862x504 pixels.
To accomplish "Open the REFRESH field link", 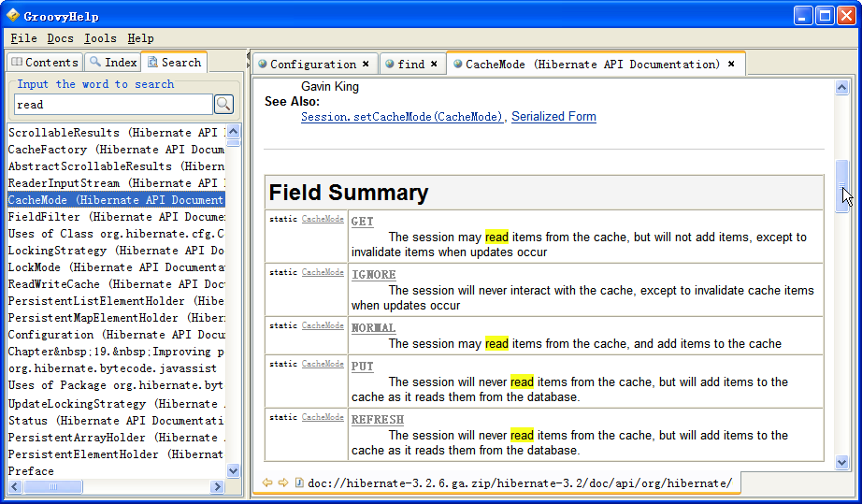I will pyautogui.click(x=378, y=420).
